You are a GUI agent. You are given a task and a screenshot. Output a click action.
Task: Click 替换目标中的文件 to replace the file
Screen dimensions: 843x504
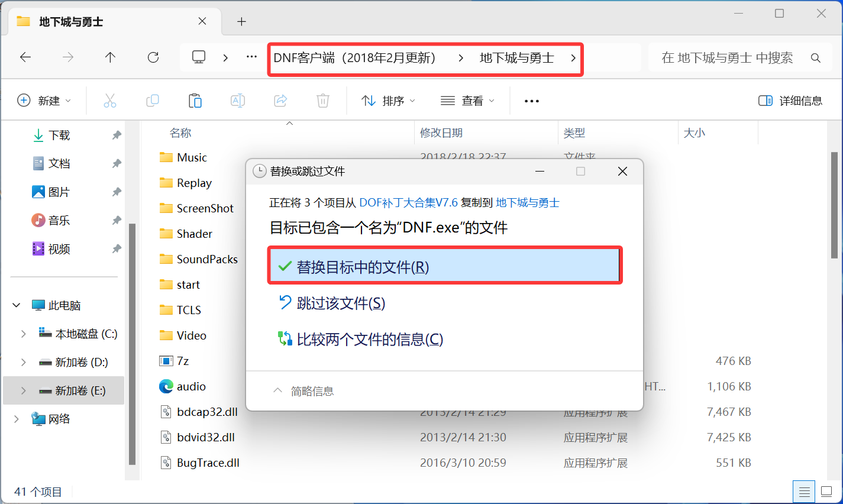[x=445, y=266]
